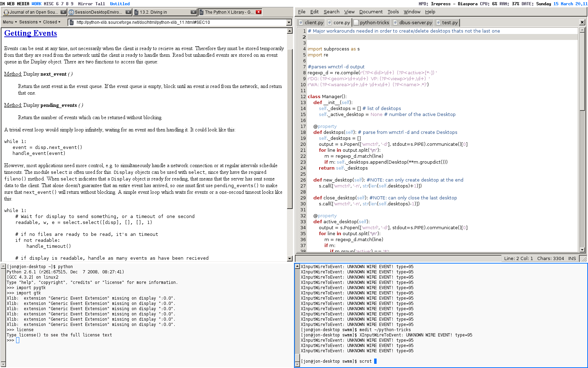Open the Edit menu in editor
This screenshot has width=588, height=368.
[314, 12]
